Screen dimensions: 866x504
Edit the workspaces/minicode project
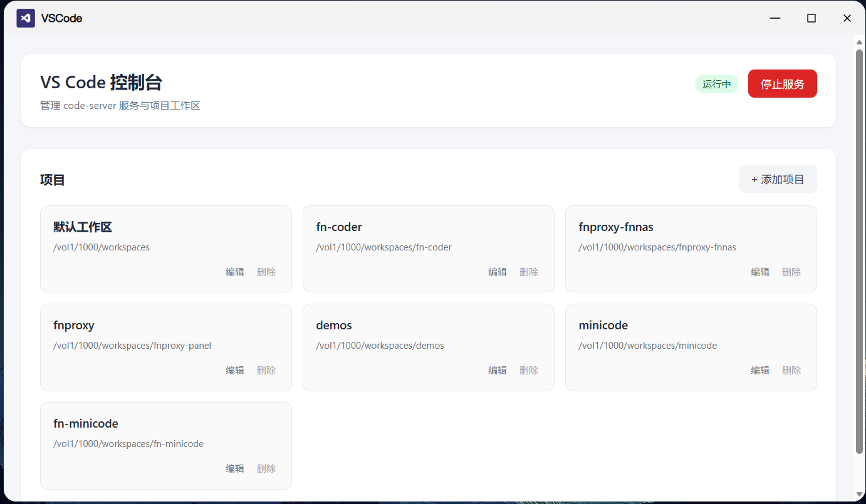click(x=760, y=370)
